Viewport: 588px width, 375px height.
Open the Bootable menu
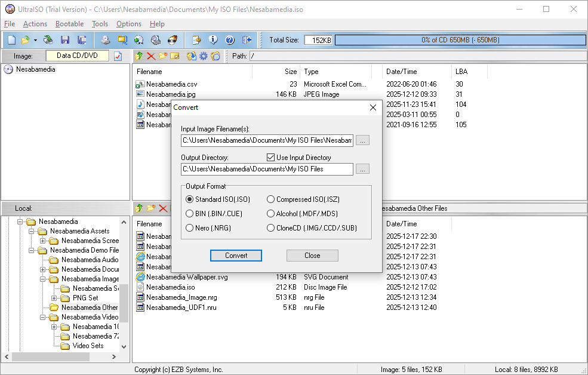tap(69, 24)
